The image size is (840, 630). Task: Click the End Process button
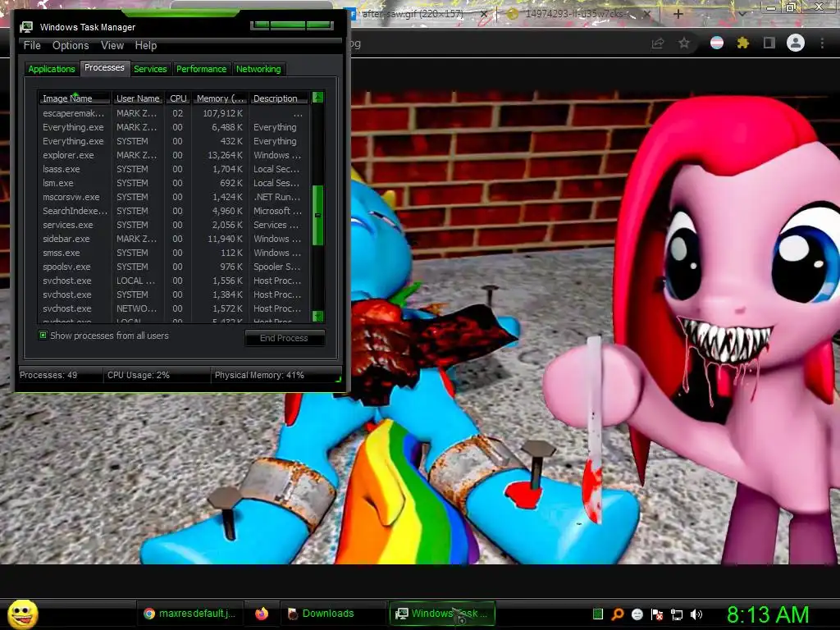pos(284,338)
